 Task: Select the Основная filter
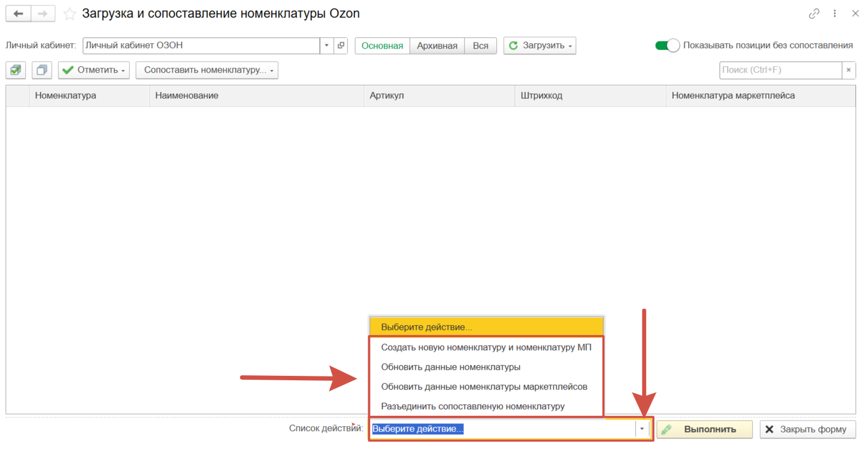(382, 46)
